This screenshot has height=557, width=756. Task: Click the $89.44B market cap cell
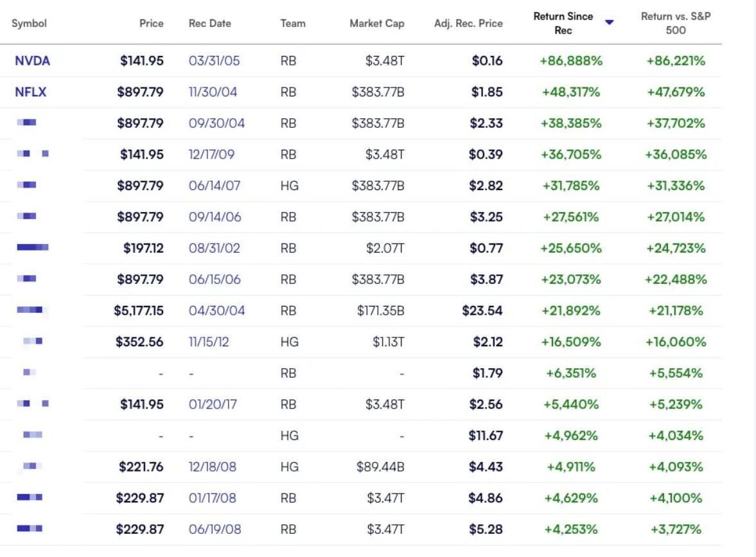click(380, 467)
